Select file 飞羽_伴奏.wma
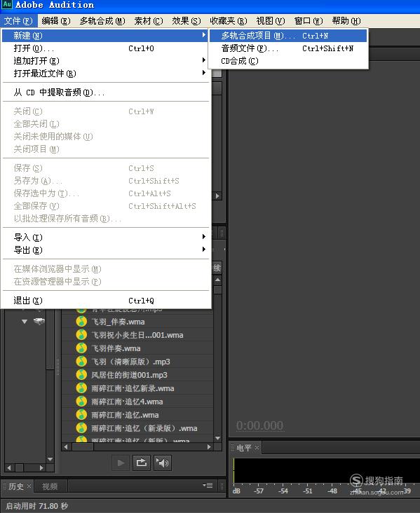The height and width of the screenshot is (513, 420). [x=137, y=322]
